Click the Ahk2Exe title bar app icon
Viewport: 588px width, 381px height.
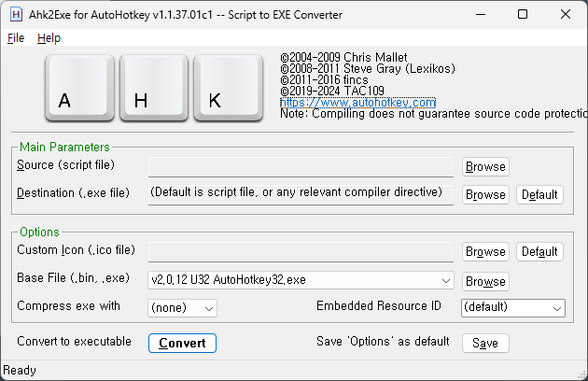[x=17, y=14]
